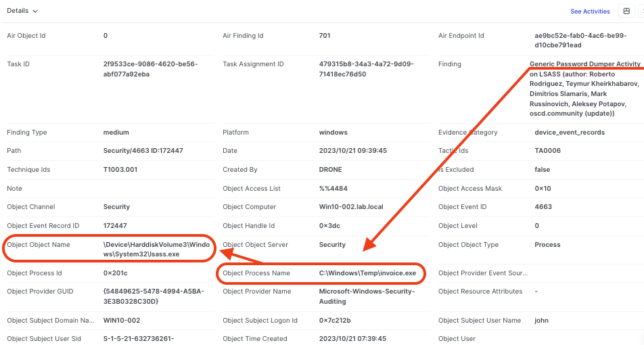Screen dimensions: 644x345
Task: Select the subject user name john
Action: click(542, 321)
